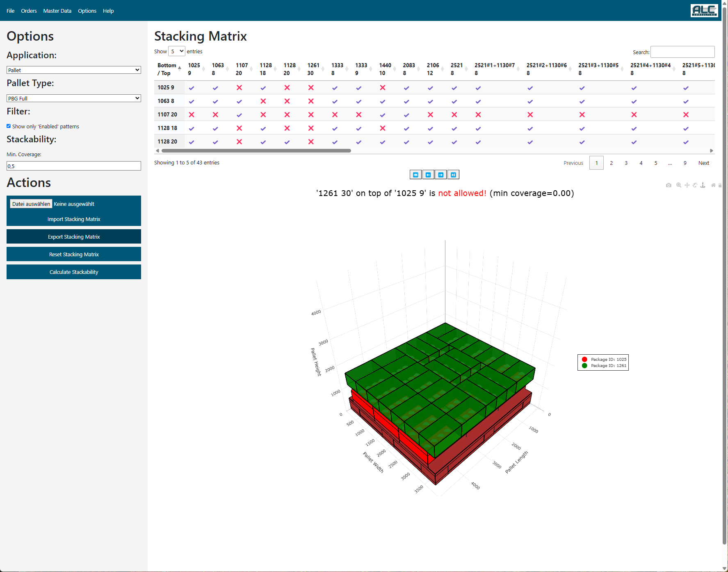Image resolution: width=728 pixels, height=572 pixels.
Task: Click Calculate Stackability button
Action: point(74,272)
